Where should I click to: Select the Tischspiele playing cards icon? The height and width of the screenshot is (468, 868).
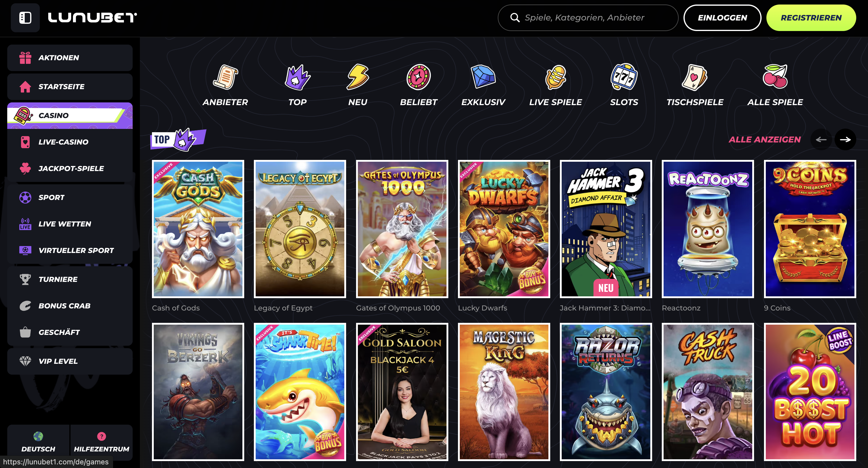pyautogui.click(x=694, y=77)
